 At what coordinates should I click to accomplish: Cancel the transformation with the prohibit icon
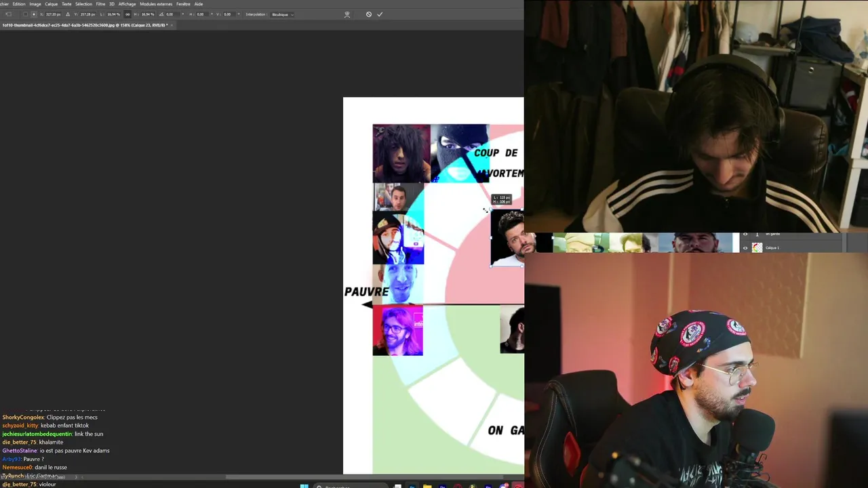click(x=369, y=14)
